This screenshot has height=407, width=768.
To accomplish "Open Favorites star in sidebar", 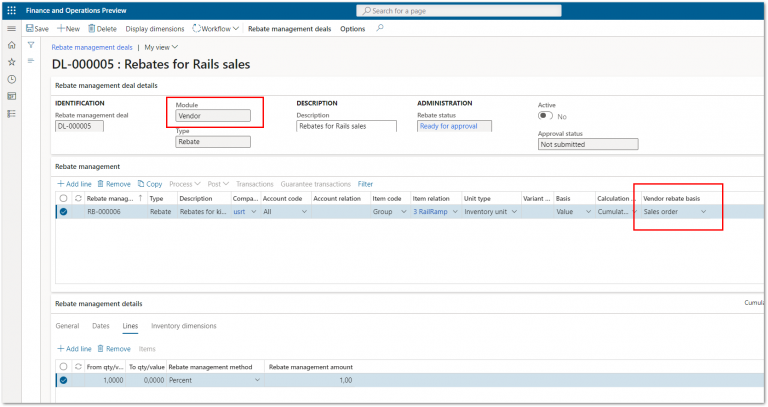I will [x=11, y=62].
